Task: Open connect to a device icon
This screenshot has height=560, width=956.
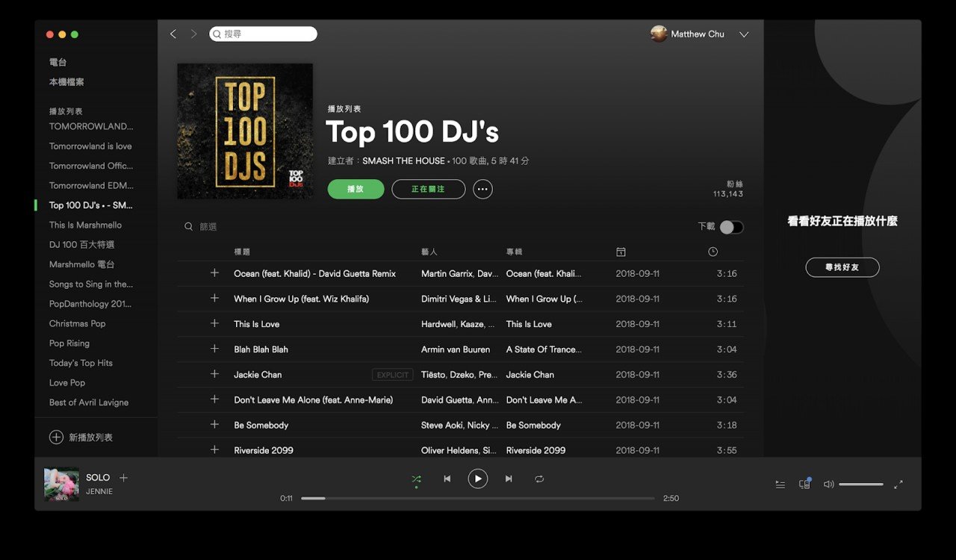Action: [x=804, y=484]
